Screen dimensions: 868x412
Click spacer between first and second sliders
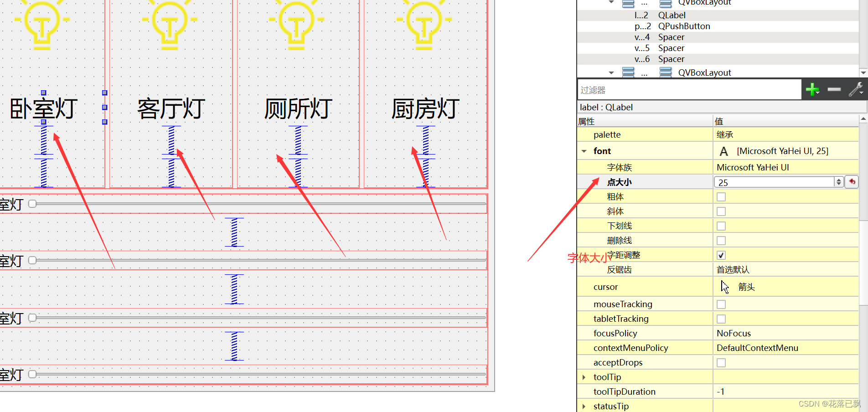(234, 232)
